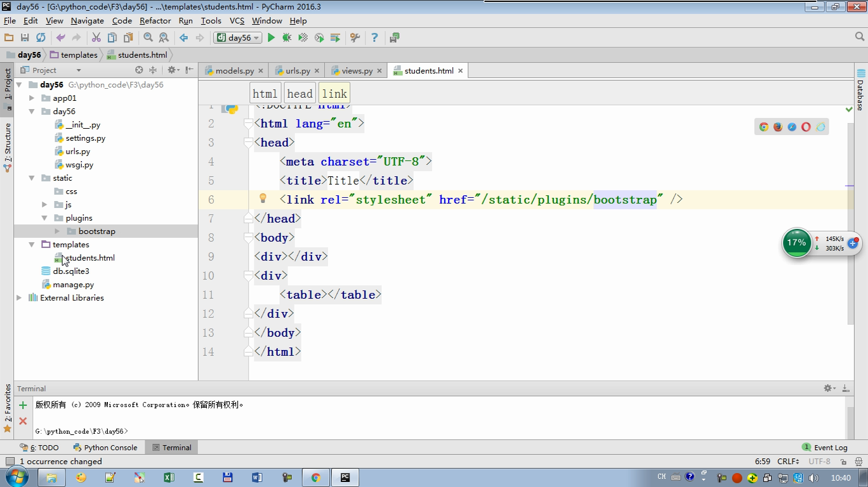Toggle the Favorites tool window sidebar tab

pyautogui.click(x=8, y=408)
